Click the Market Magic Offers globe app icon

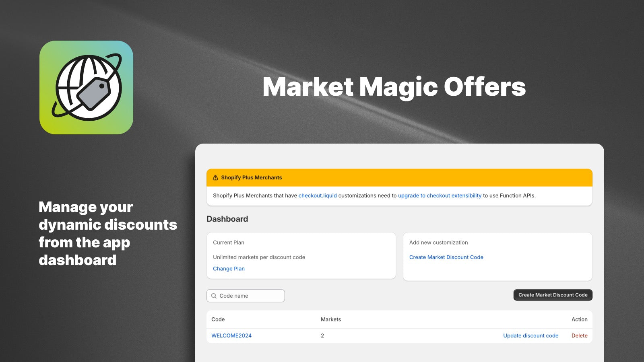tap(86, 86)
